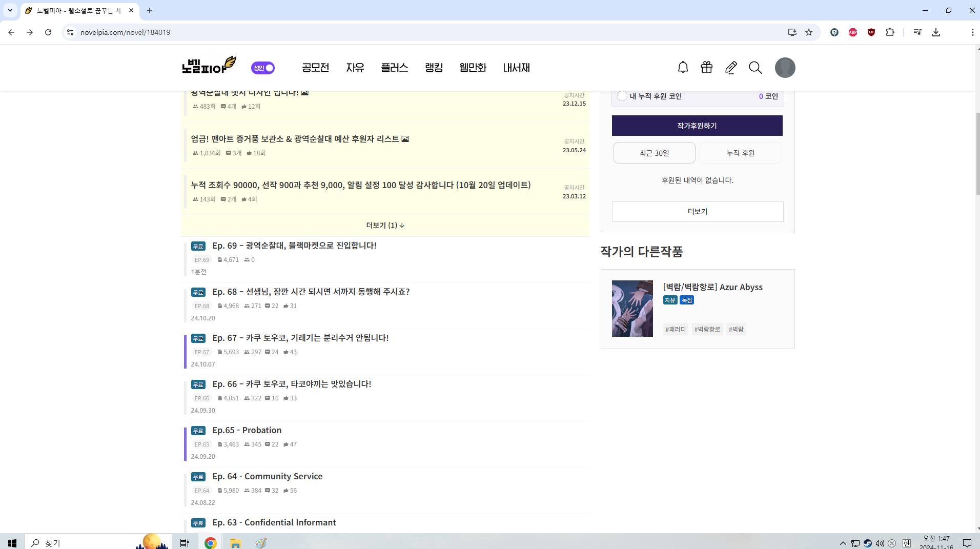Open Chrome downloads icon
This screenshot has width=980, height=549.
(x=936, y=32)
